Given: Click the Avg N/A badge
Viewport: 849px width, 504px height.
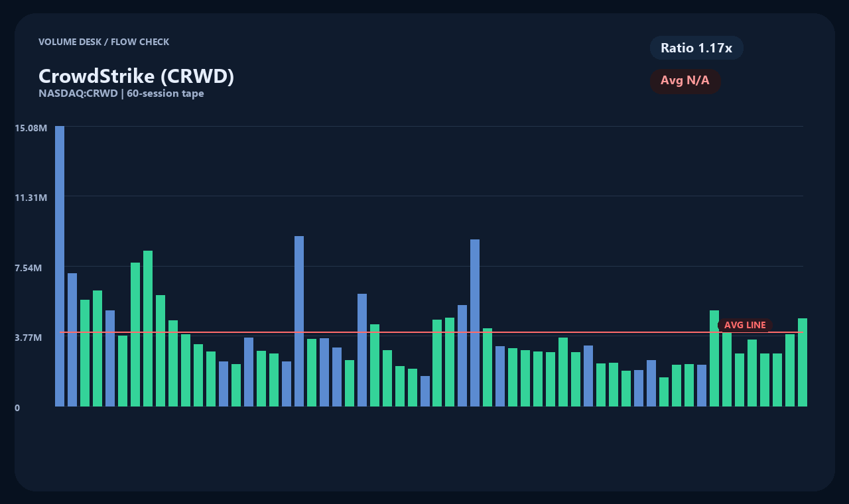Looking at the screenshot, I should point(685,81).
